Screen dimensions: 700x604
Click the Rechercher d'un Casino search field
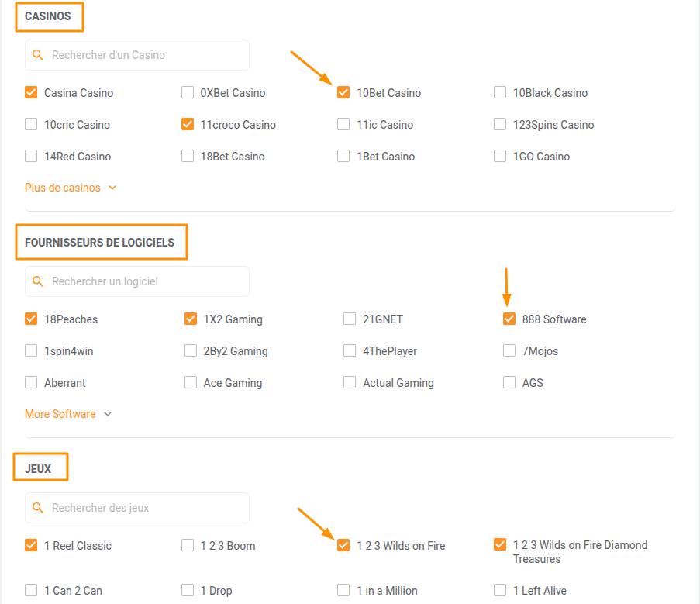click(x=137, y=55)
